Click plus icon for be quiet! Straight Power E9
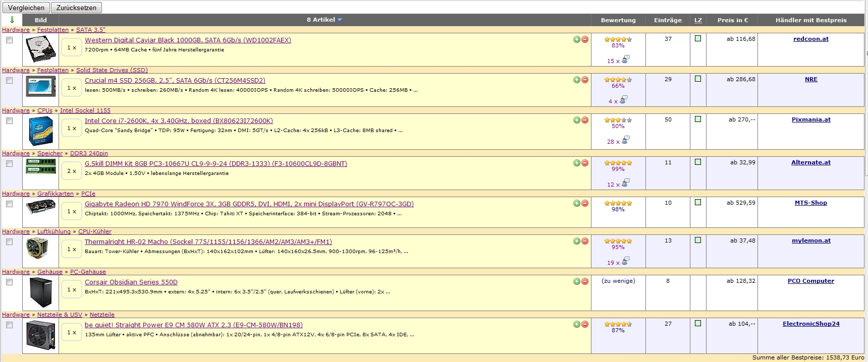868x362 pixels. pyautogui.click(x=577, y=324)
